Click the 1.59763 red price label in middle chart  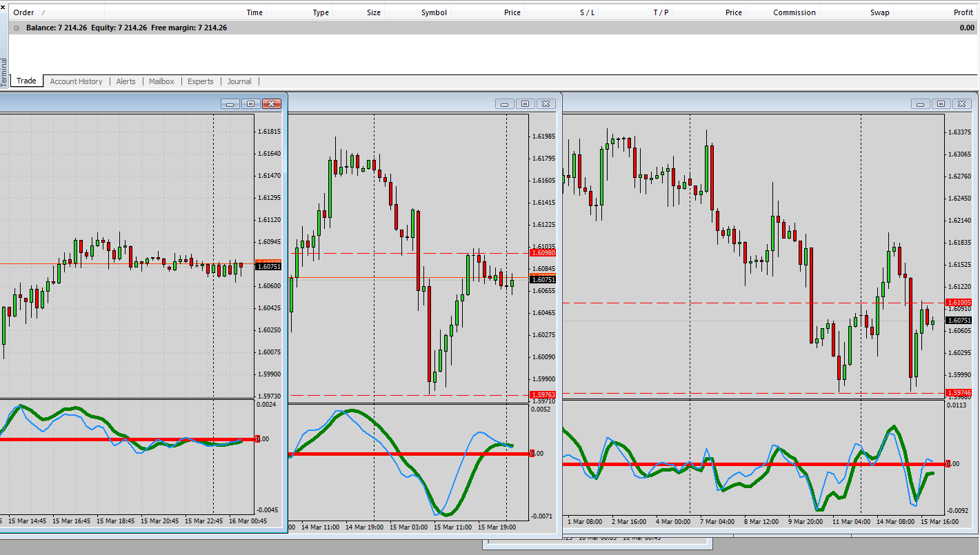(x=543, y=394)
